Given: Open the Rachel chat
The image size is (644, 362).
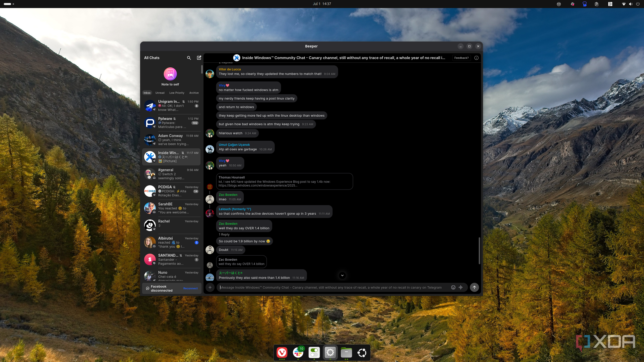Looking at the screenshot, I should 171,225.
